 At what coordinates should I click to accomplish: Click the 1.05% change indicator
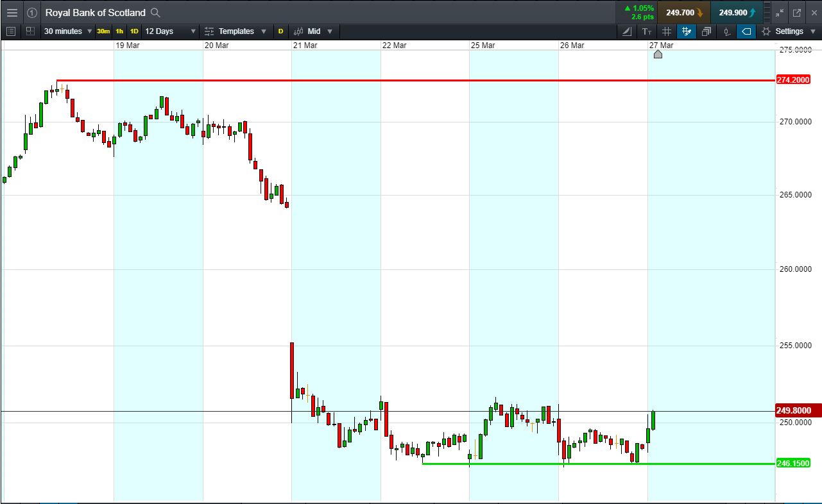coord(639,8)
